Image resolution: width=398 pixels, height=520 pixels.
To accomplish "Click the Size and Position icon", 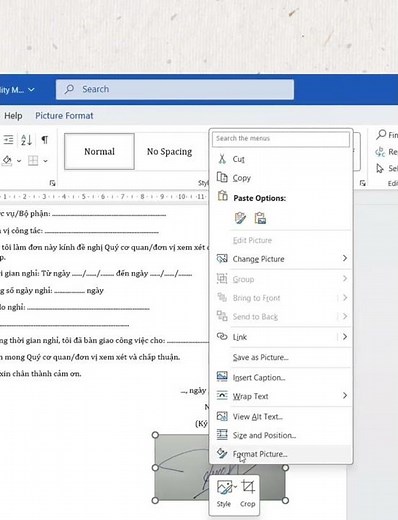I will pyautogui.click(x=222, y=434).
